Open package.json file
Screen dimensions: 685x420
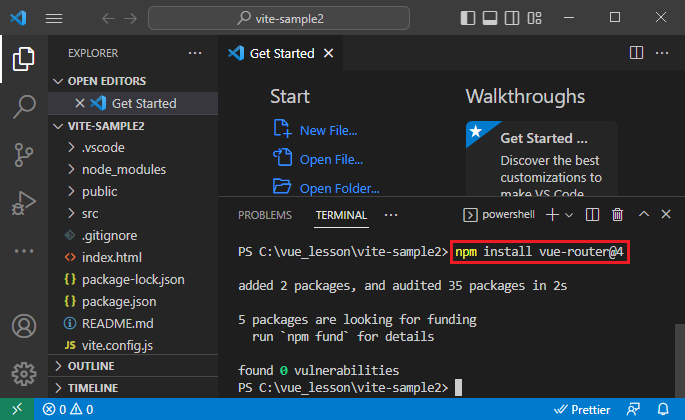point(133,302)
